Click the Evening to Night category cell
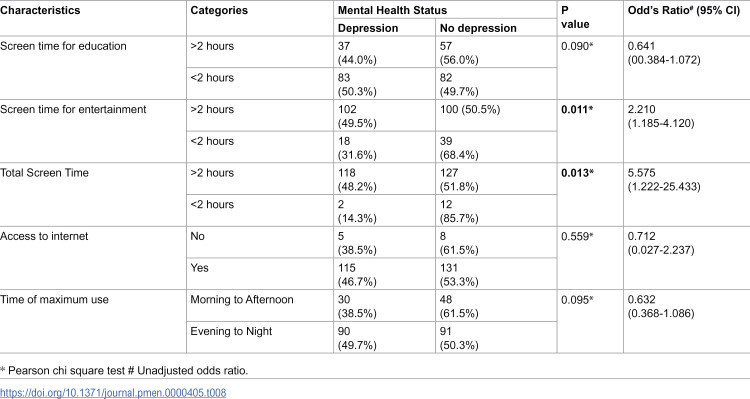This screenshot has height=399, width=750. click(231, 331)
